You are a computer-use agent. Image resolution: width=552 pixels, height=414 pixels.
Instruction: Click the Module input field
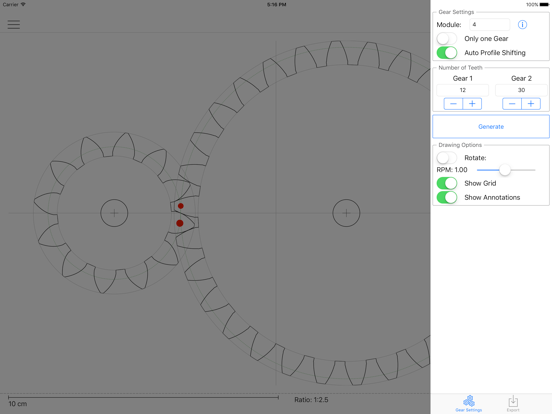click(489, 25)
